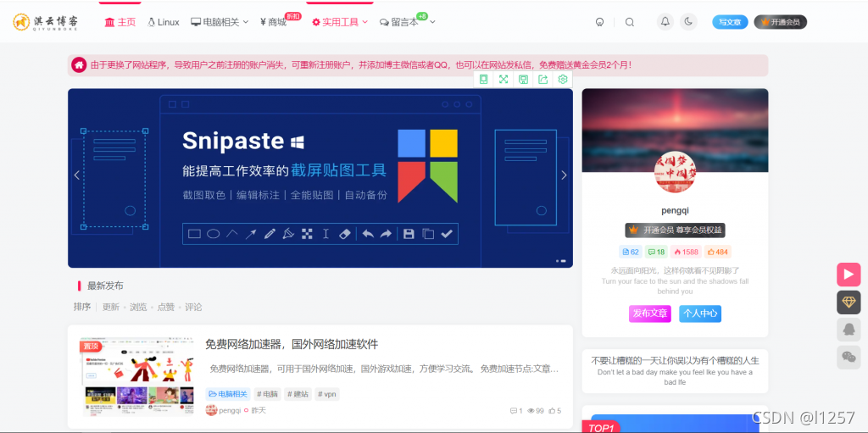Click the pink play floating side button
Viewport: 868px width, 433px height.
coord(848,274)
